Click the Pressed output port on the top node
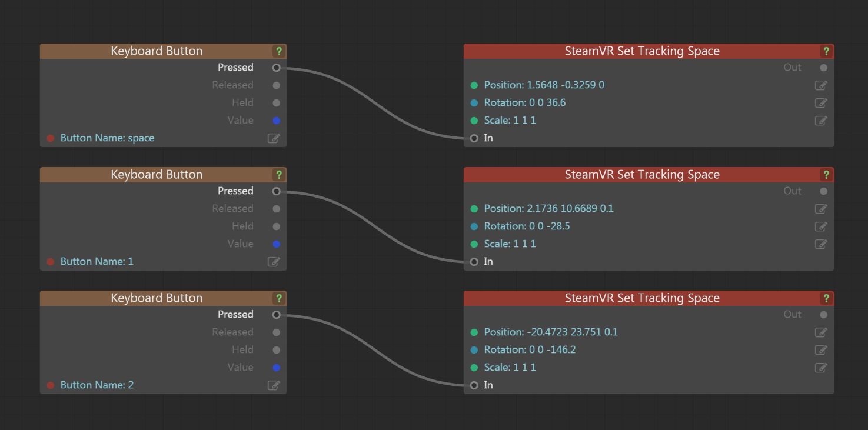This screenshot has width=868, height=430. pyautogui.click(x=276, y=67)
